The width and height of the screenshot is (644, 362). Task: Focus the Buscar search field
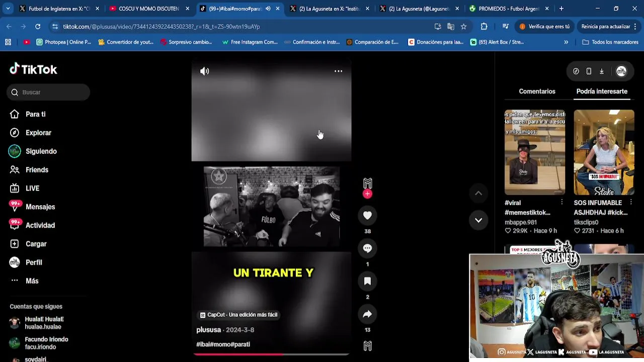tap(48, 92)
